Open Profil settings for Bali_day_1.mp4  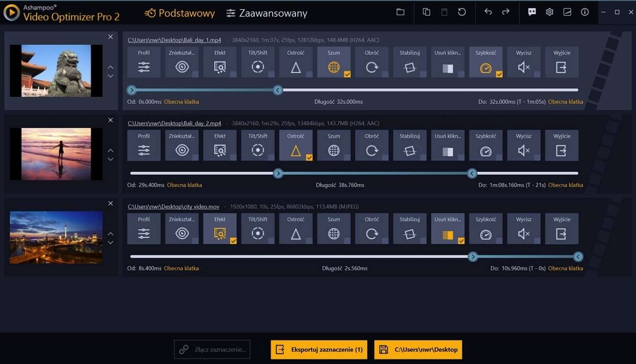point(144,62)
